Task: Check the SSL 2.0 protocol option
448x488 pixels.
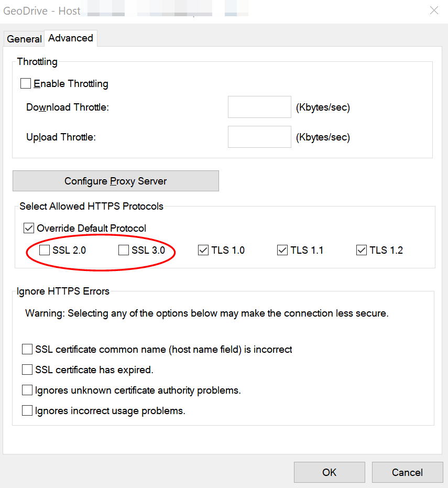Action: tap(45, 250)
